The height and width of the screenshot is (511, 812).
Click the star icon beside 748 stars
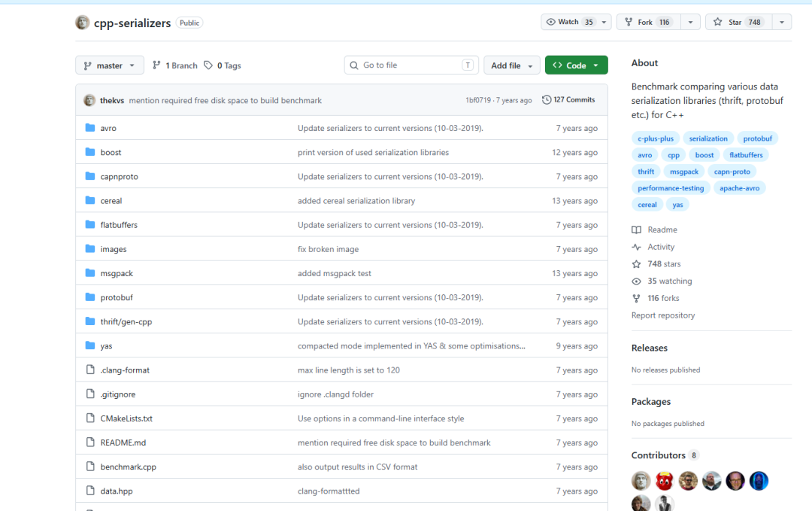pyautogui.click(x=637, y=264)
